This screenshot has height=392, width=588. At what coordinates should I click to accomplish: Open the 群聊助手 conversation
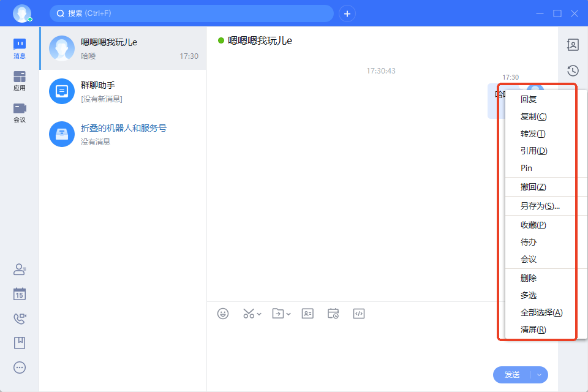[x=123, y=91]
